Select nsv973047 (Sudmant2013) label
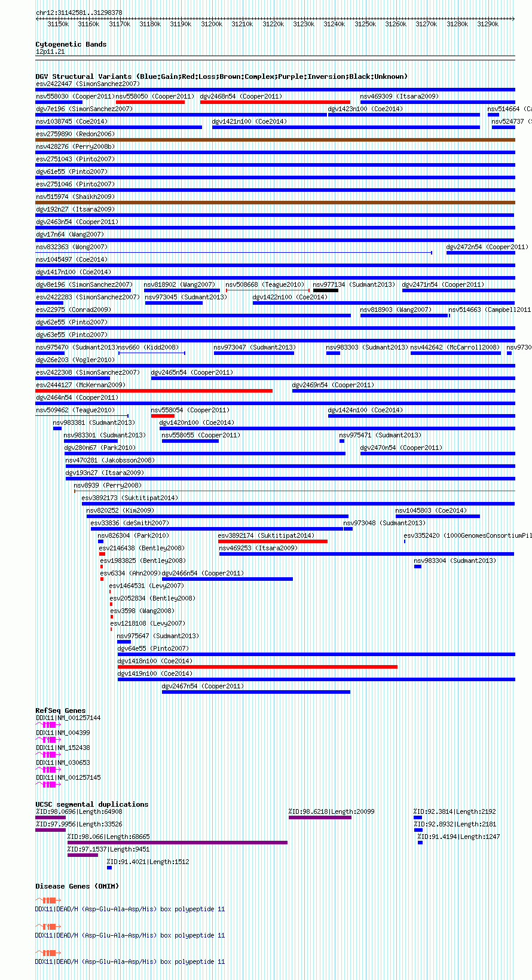Viewport: 532px width, 980px height. pyautogui.click(x=255, y=347)
